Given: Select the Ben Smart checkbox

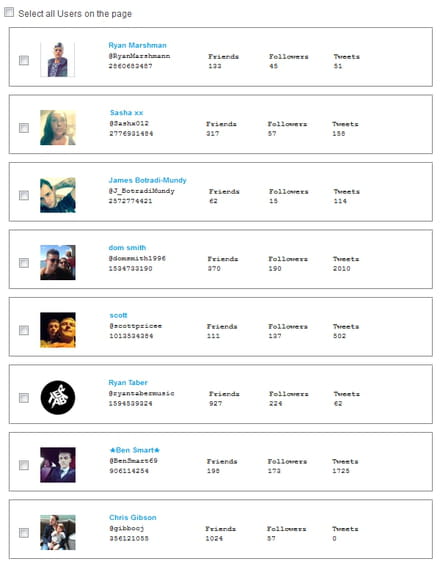Looking at the screenshot, I should tap(24, 465).
